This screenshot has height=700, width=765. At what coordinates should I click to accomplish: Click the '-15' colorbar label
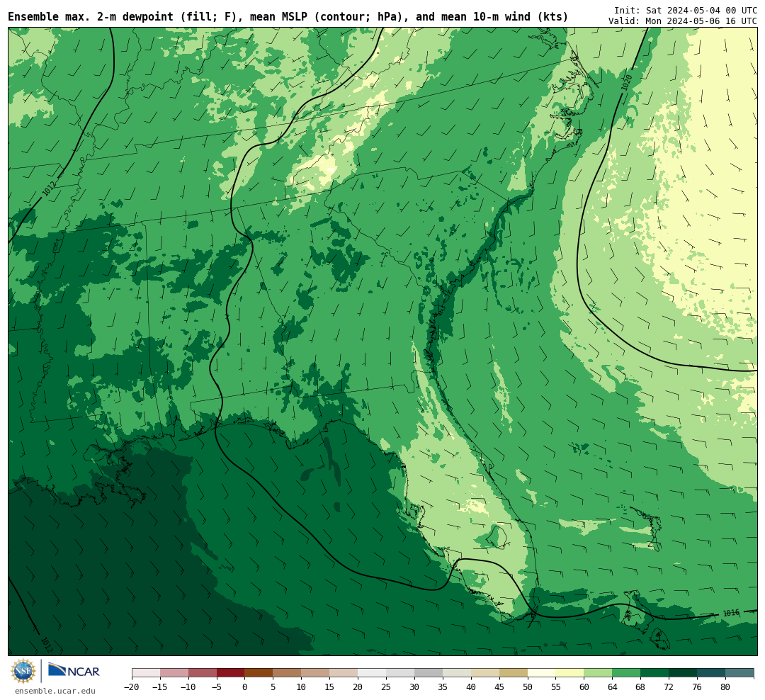tap(160, 687)
